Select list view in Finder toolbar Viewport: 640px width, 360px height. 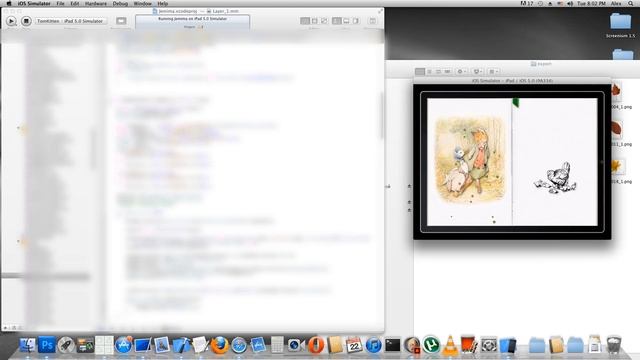tap(429, 71)
